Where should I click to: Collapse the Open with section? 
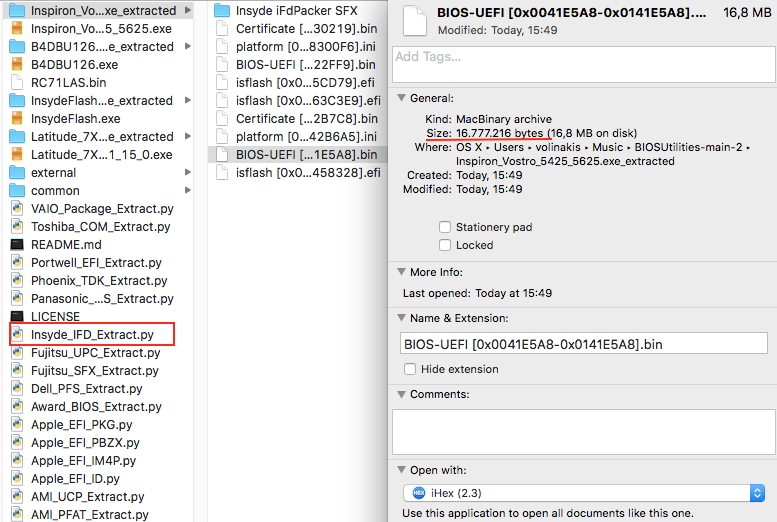(401, 469)
